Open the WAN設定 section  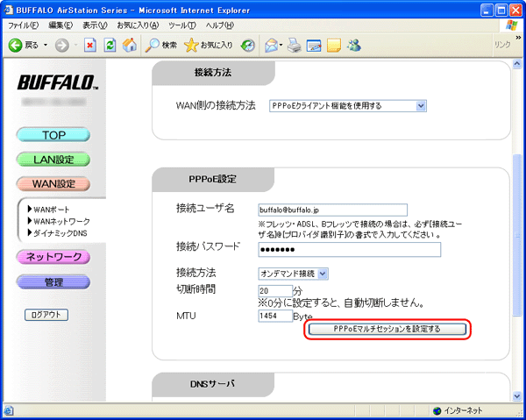(53, 184)
